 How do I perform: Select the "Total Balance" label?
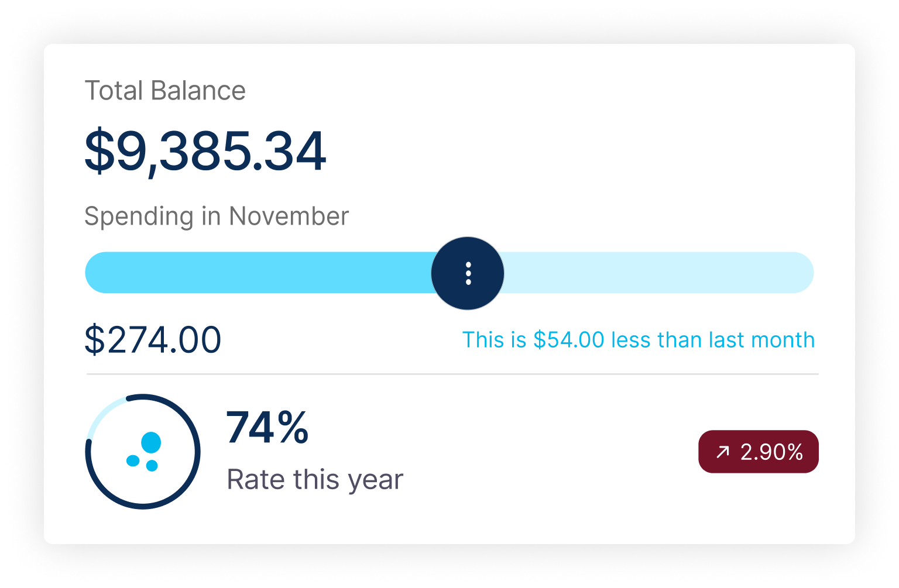point(165,91)
